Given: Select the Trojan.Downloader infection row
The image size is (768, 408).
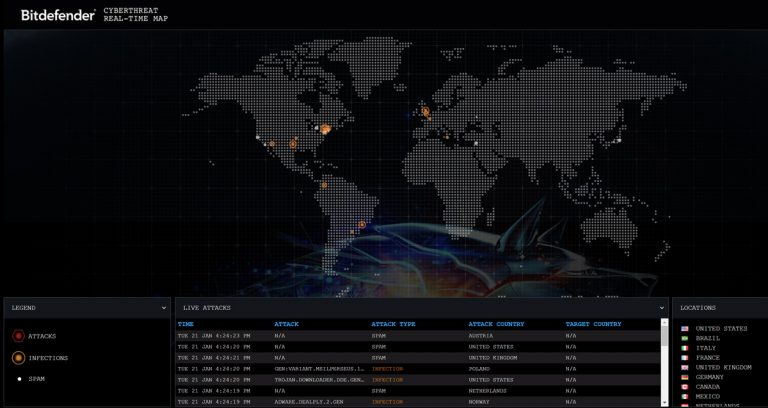Looking at the screenshot, I should click(418, 380).
